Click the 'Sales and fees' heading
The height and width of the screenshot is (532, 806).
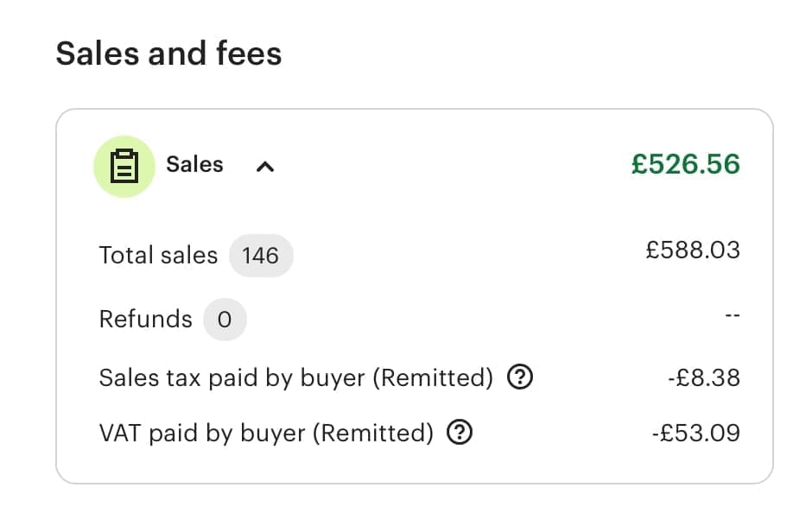click(x=168, y=54)
